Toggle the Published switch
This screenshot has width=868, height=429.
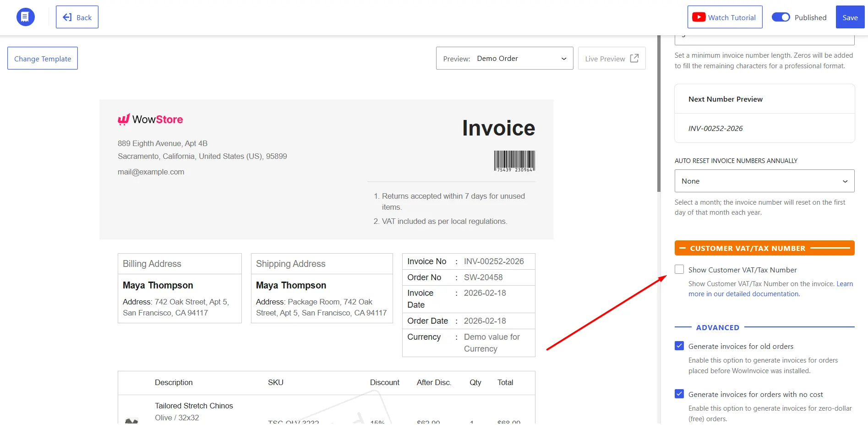coord(781,17)
